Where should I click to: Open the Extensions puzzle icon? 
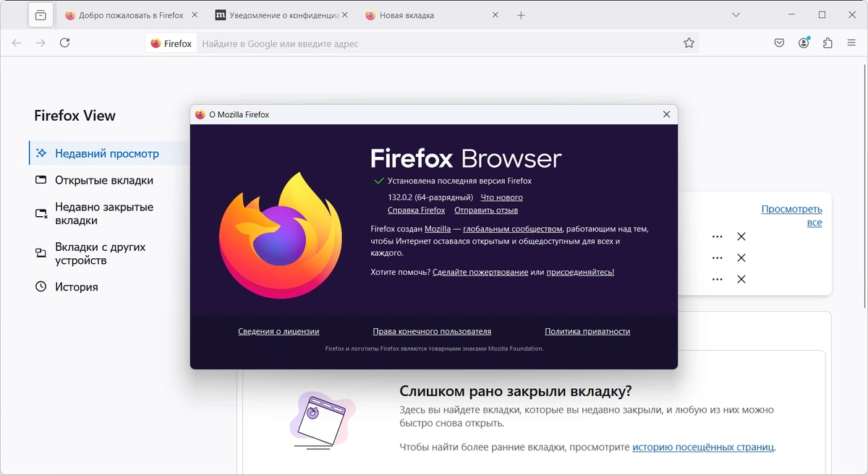(827, 43)
